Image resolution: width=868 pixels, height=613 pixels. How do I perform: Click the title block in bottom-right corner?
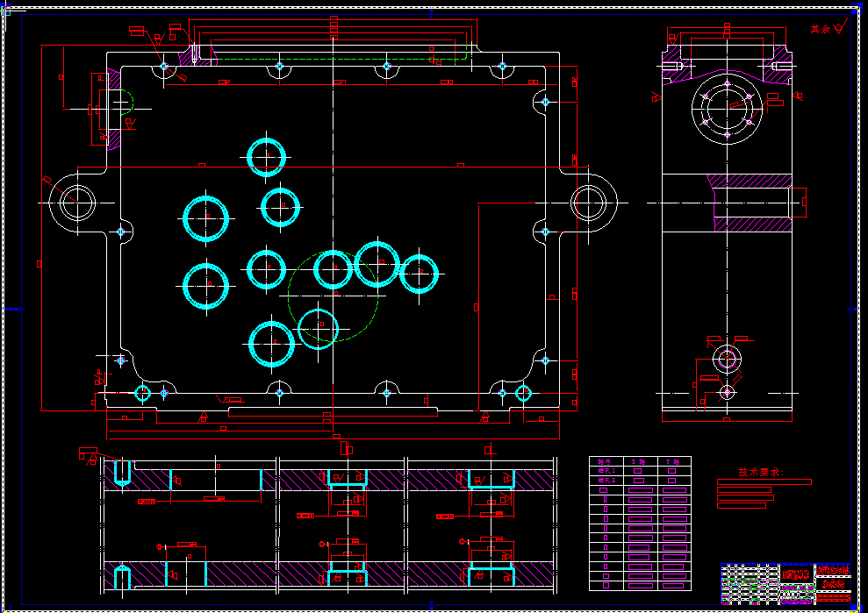click(785, 583)
